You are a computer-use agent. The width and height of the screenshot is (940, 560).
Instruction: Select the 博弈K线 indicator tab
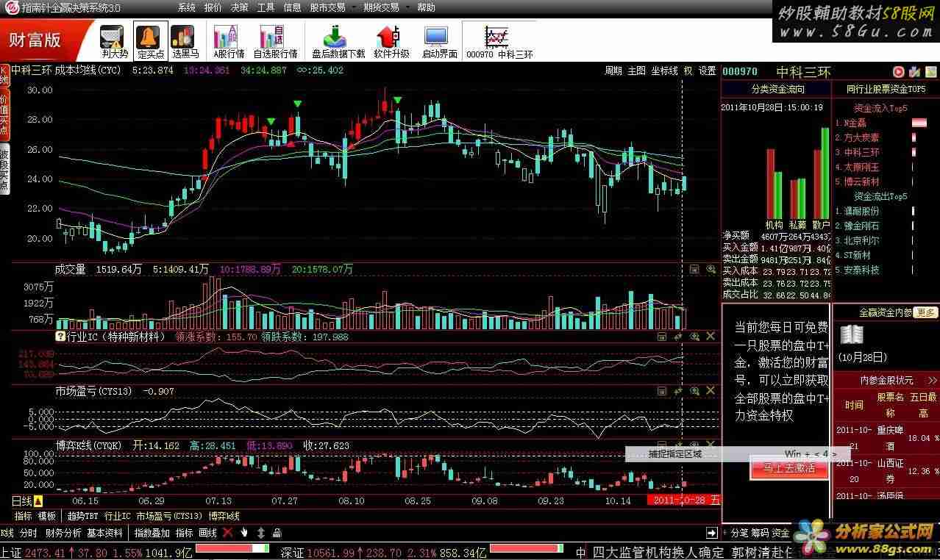click(224, 516)
